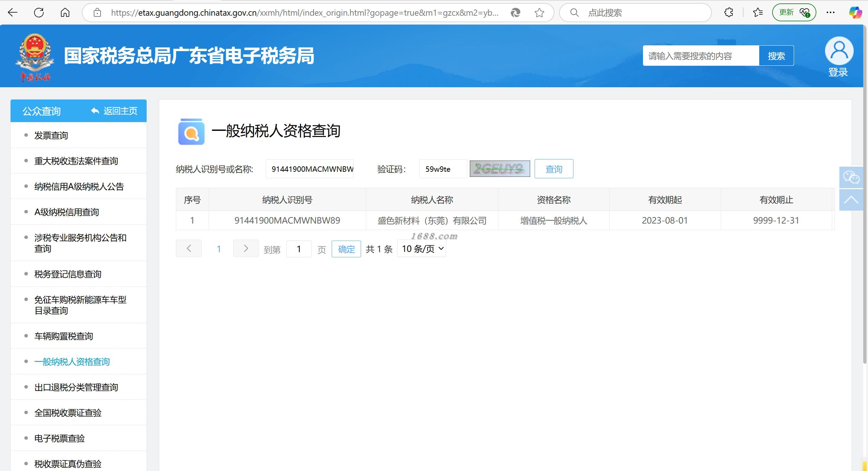Focus the 验证码 captcha input field
This screenshot has width=868, height=471.
tap(443, 169)
